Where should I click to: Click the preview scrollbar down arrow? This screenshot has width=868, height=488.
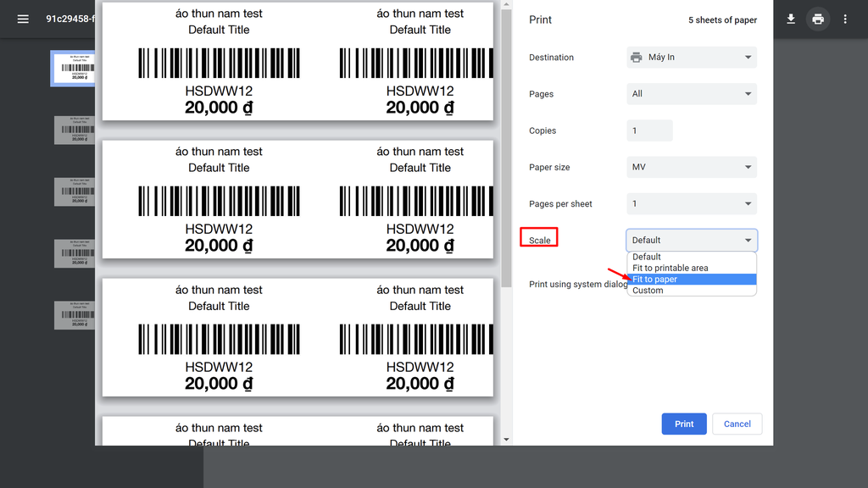506,440
